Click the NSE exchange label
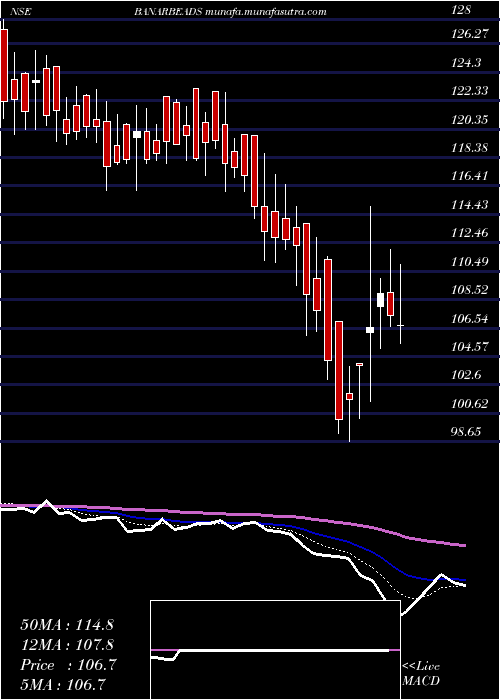Image resolution: width=500 pixels, height=700 pixels. pyautogui.click(x=20, y=12)
